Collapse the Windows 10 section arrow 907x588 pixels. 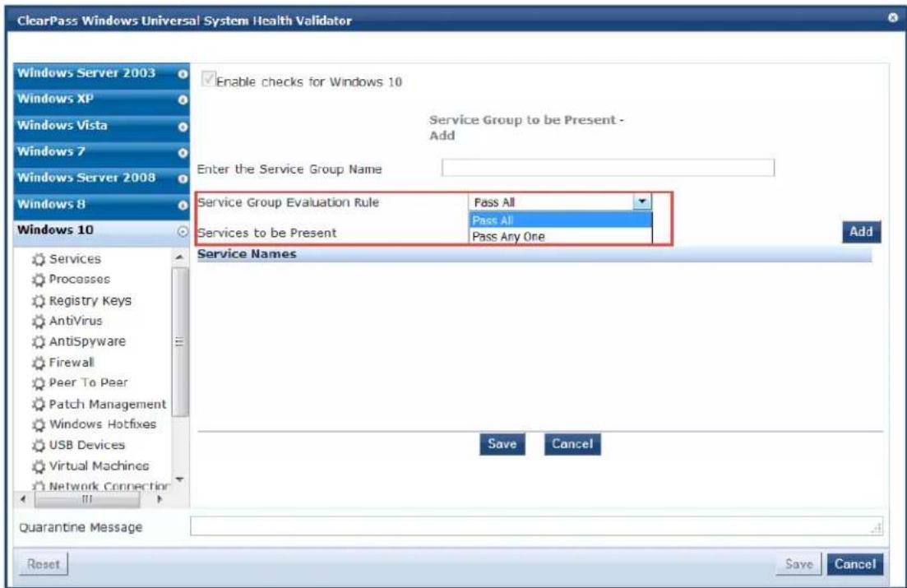tap(183, 231)
